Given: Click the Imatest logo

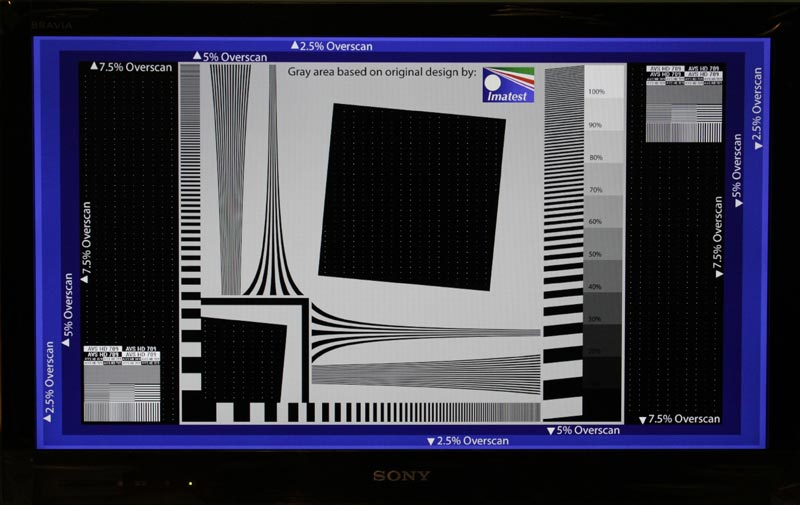Looking at the screenshot, I should pyautogui.click(x=508, y=85).
